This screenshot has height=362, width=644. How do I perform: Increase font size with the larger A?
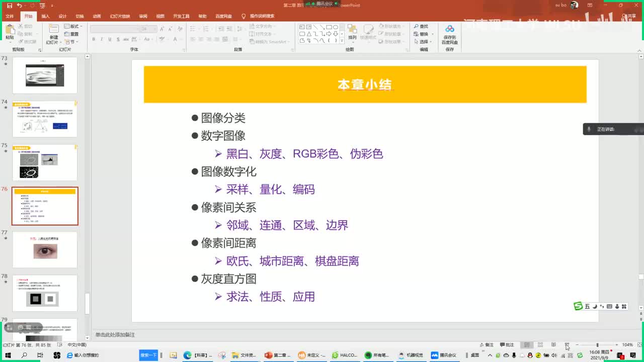point(163,29)
